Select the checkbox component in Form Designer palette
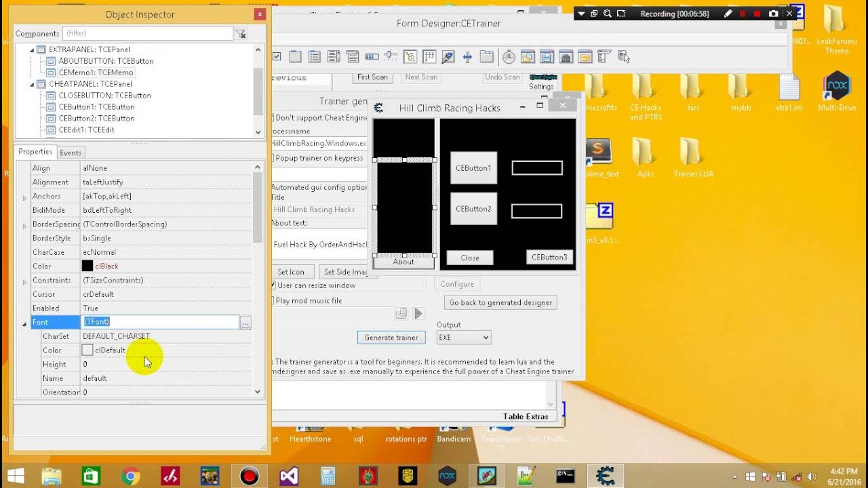868x488 pixels. pos(276,57)
